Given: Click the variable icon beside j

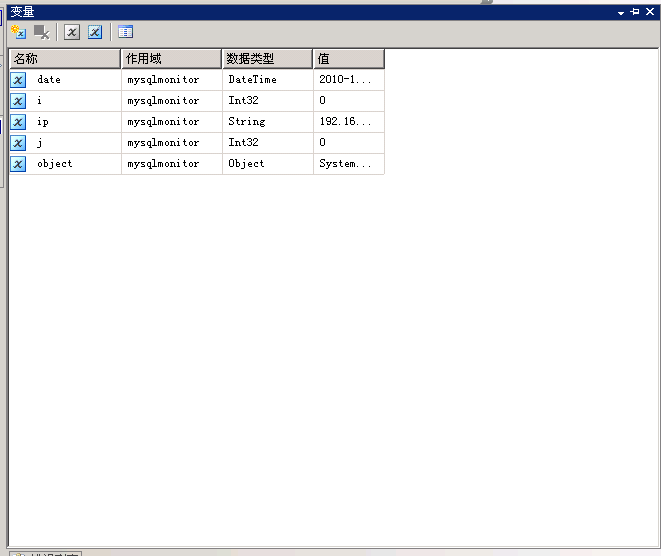Looking at the screenshot, I should coord(18,143).
